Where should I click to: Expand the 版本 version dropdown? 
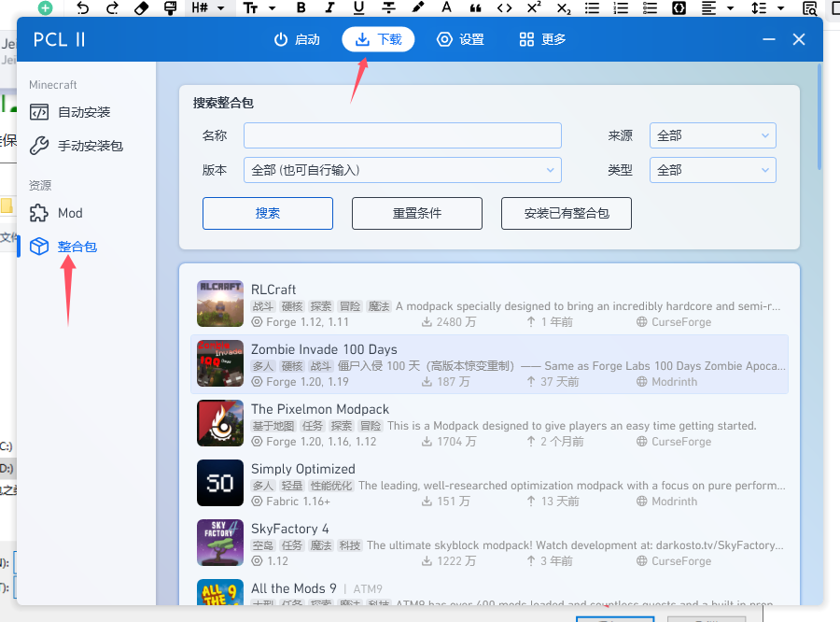coord(402,170)
